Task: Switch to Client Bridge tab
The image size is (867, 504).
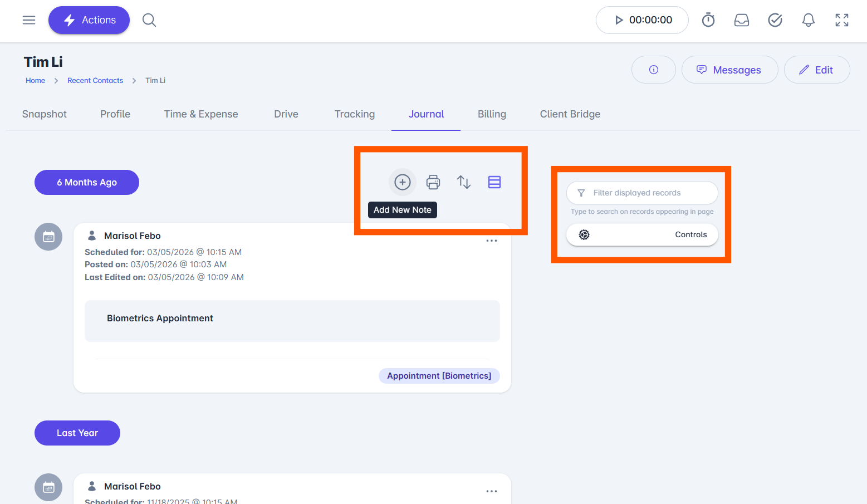Action: tap(570, 114)
